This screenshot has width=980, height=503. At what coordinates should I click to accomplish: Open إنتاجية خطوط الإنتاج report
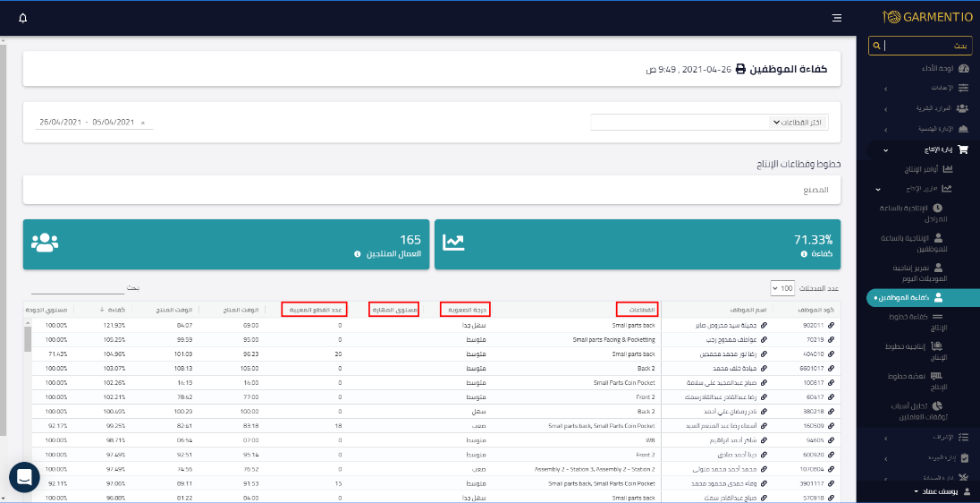(915, 352)
